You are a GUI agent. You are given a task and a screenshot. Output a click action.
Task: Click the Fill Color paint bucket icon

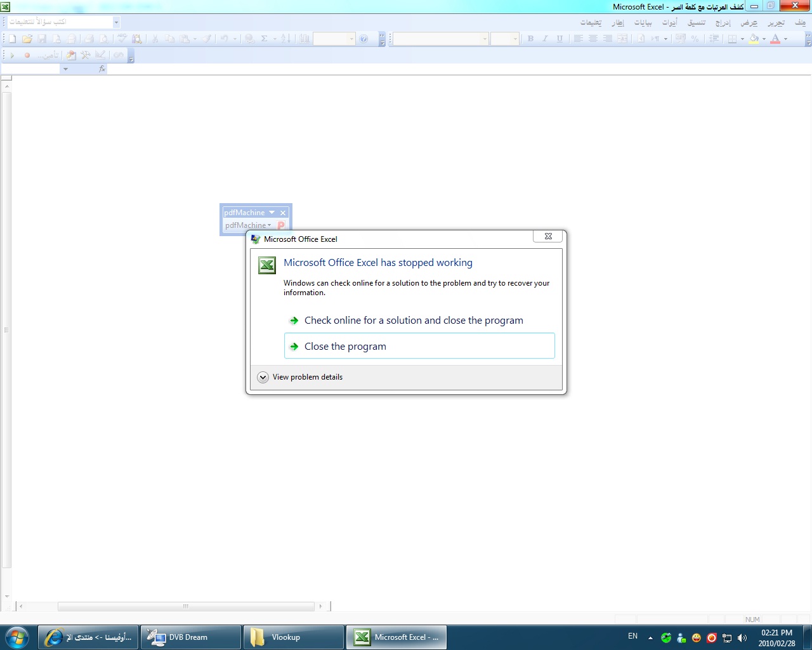click(754, 39)
